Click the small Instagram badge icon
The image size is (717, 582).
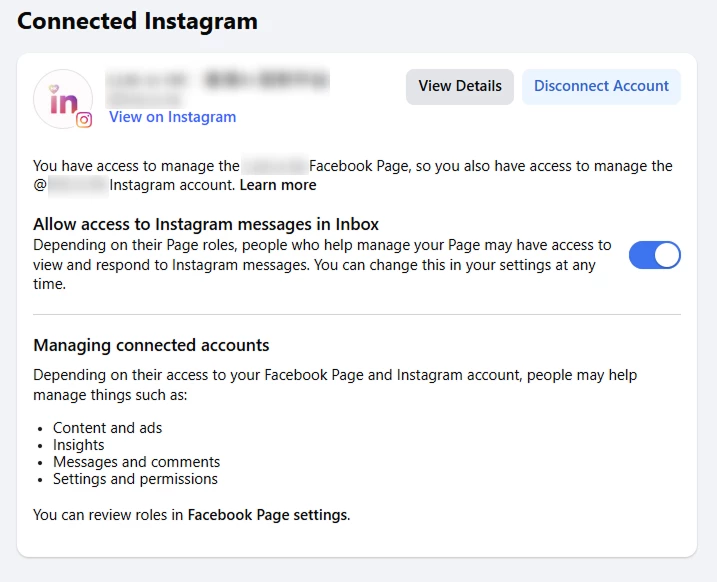point(85,120)
